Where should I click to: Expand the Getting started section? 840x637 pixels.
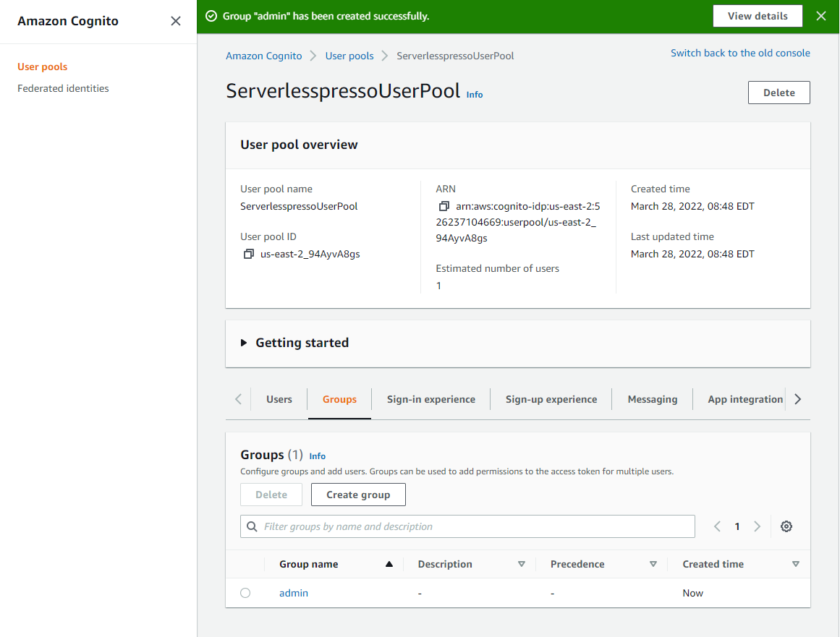(x=244, y=343)
